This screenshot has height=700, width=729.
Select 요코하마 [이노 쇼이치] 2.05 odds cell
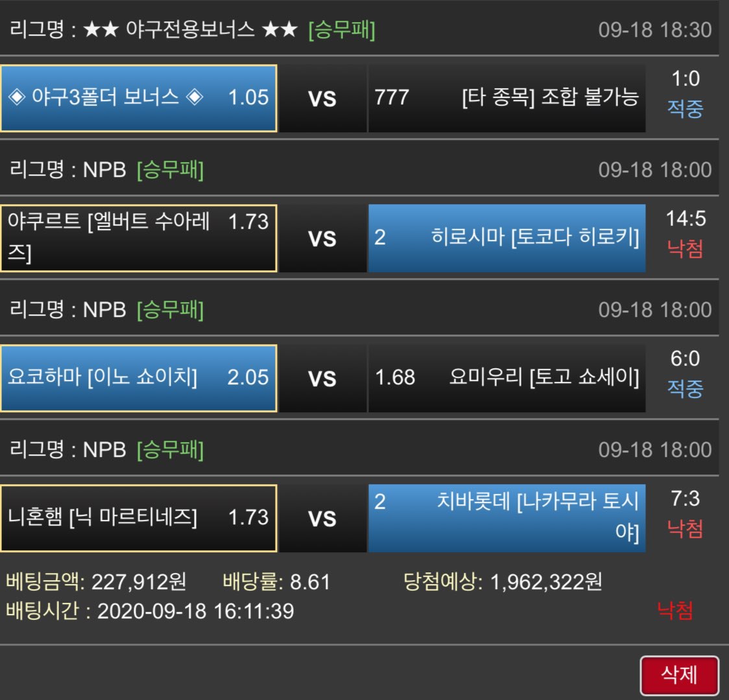tap(139, 378)
